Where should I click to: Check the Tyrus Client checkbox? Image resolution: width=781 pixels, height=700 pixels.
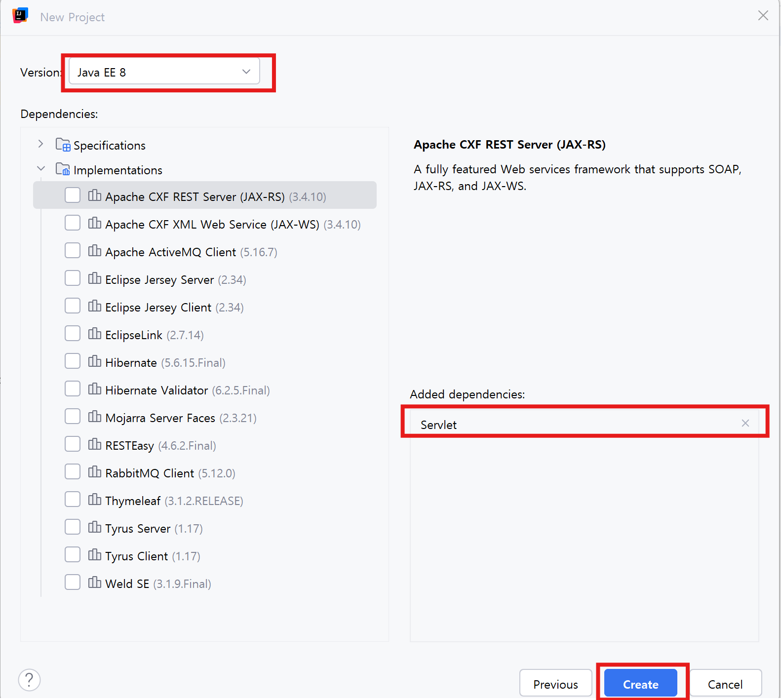click(73, 554)
